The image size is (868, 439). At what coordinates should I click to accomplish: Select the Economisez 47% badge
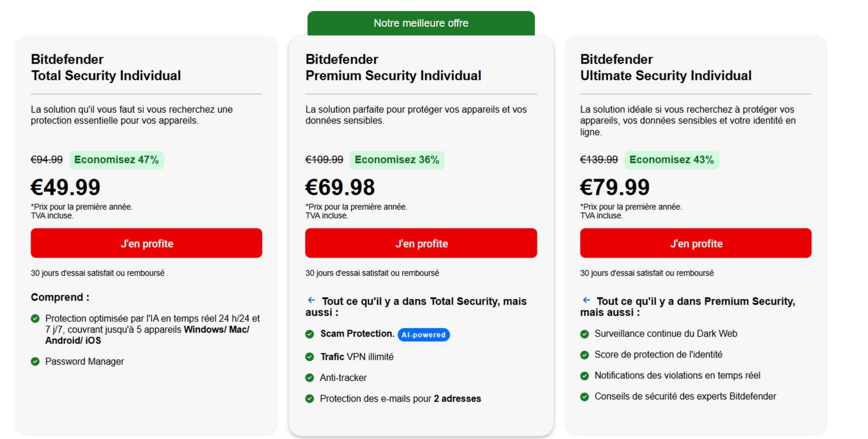(x=117, y=159)
